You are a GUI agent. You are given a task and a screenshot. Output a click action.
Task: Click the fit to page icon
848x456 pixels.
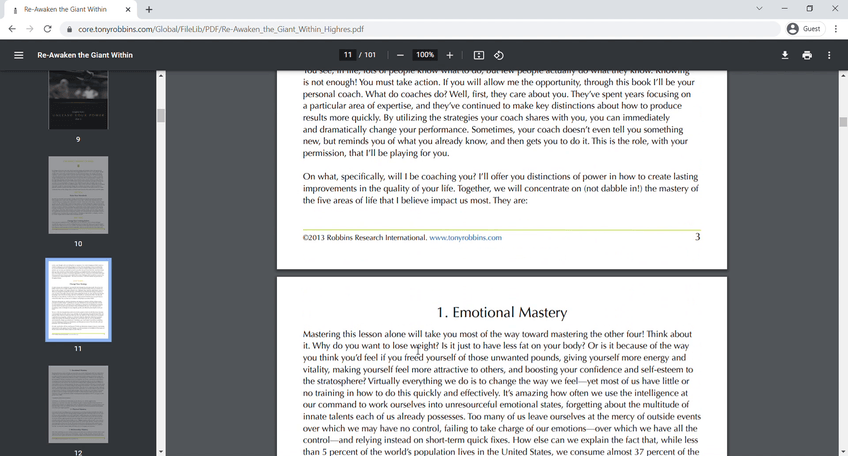479,55
